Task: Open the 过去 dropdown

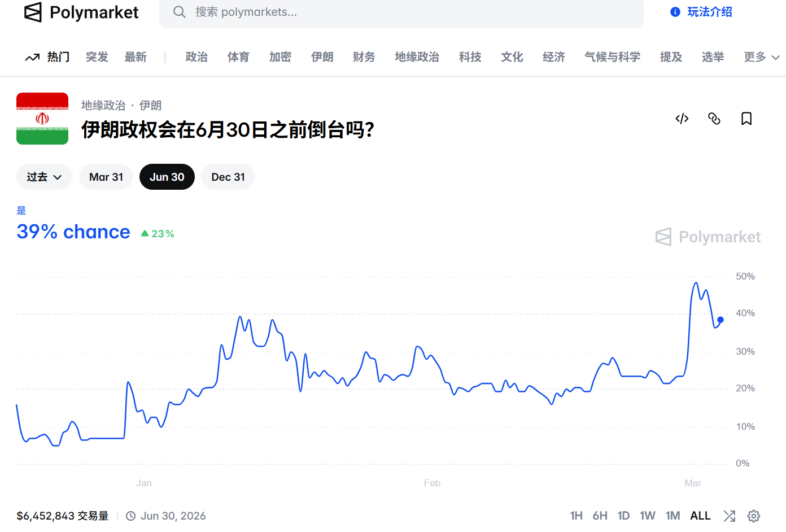Action: click(x=44, y=177)
